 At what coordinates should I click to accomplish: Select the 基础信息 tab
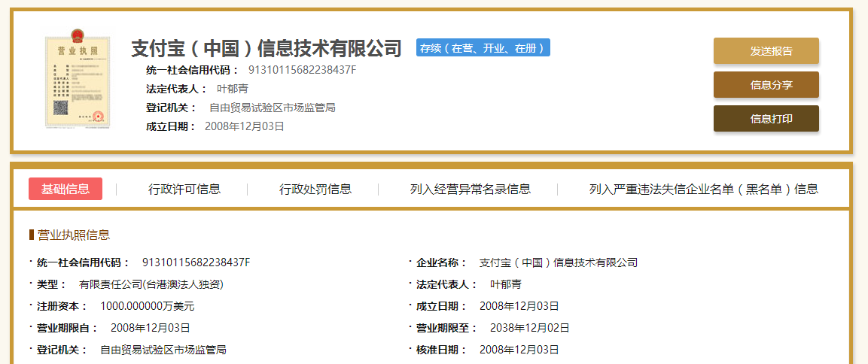click(x=65, y=189)
